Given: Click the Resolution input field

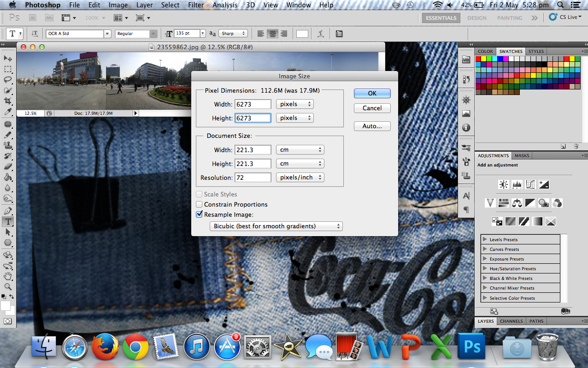Looking at the screenshot, I should coord(253,177).
